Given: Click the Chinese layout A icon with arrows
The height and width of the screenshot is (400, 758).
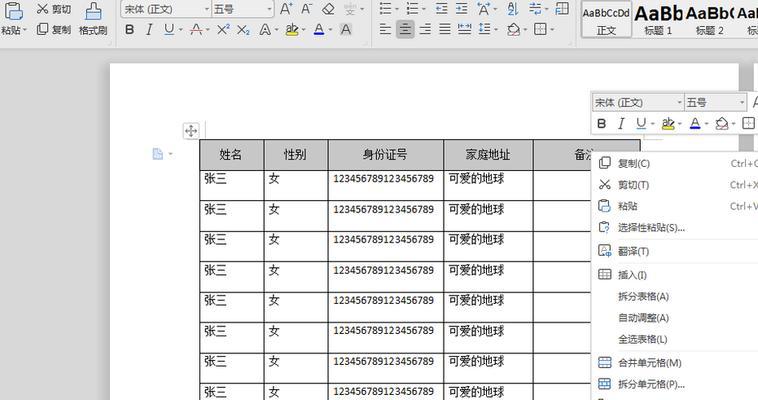Looking at the screenshot, I should [x=483, y=9].
